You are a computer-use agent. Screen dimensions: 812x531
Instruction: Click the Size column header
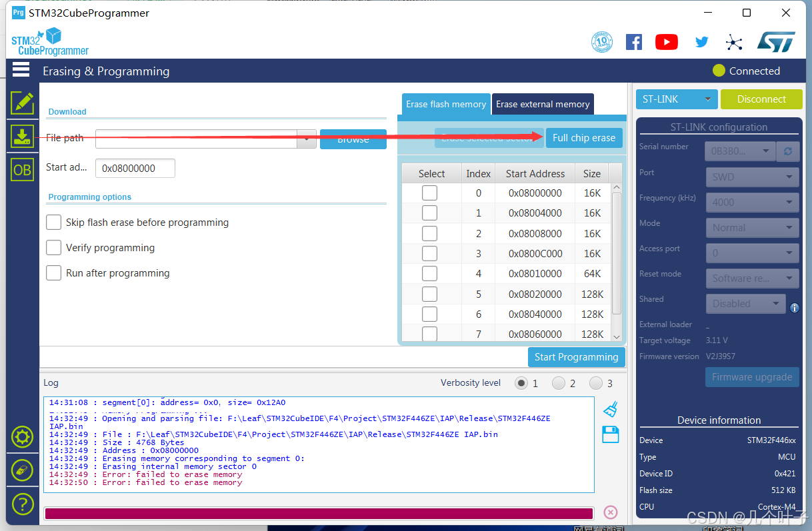point(592,174)
